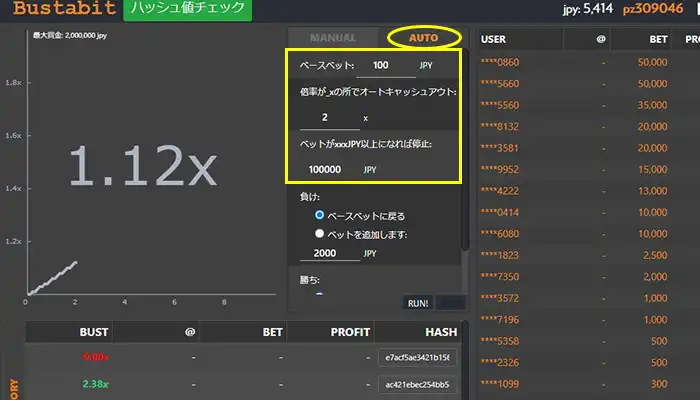Click the jpy: 5,414 balance display

pos(588,8)
